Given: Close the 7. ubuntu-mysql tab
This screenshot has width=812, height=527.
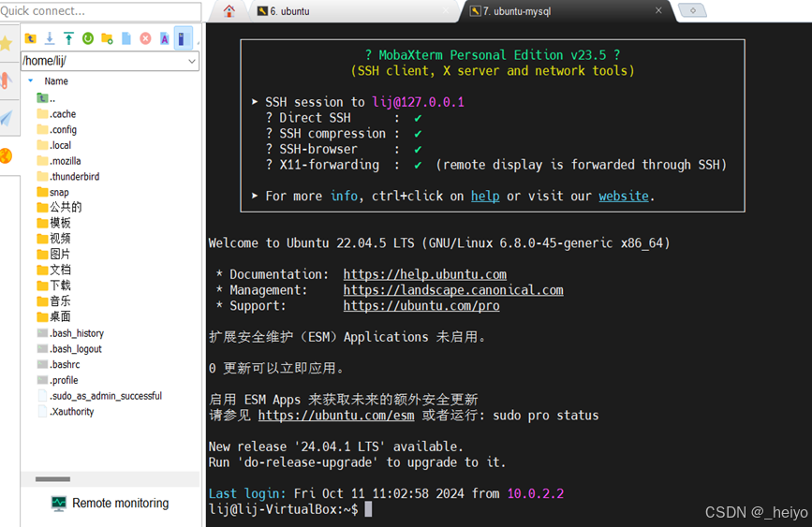Looking at the screenshot, I should (658, 10).
